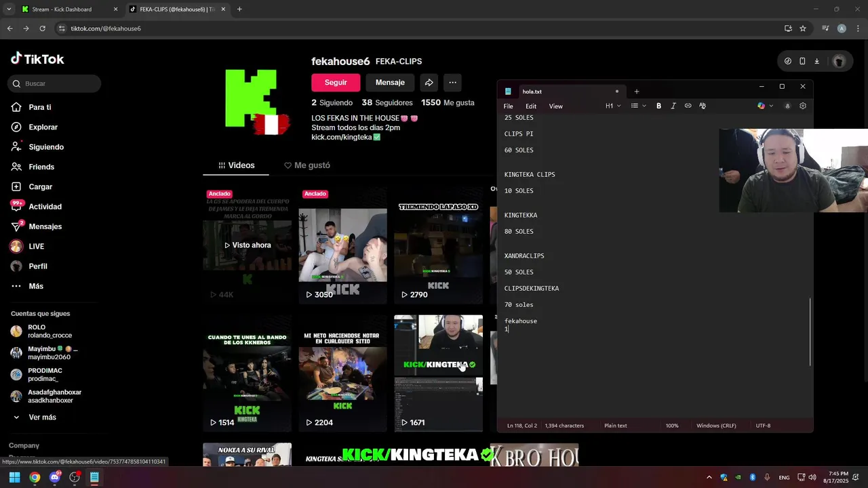Open Cargar to upload a video

pos(32,186)
